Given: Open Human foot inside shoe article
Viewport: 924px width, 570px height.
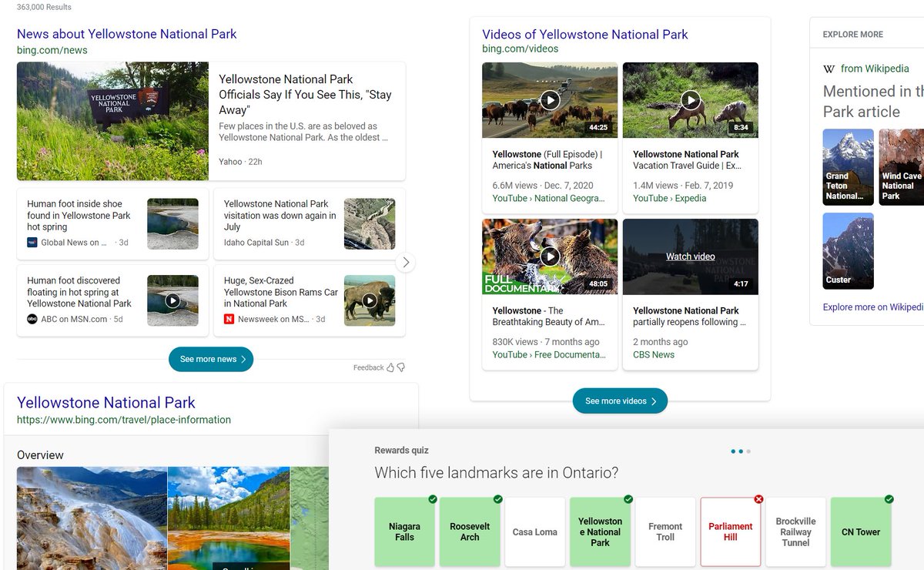Looking at the screenshot, I should (79, 215).
